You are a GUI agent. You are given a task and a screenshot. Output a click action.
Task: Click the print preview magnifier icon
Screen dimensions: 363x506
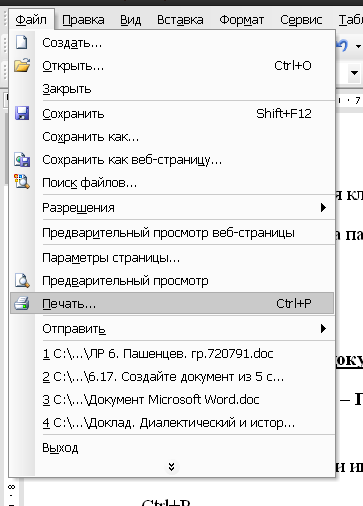point(22,280)
